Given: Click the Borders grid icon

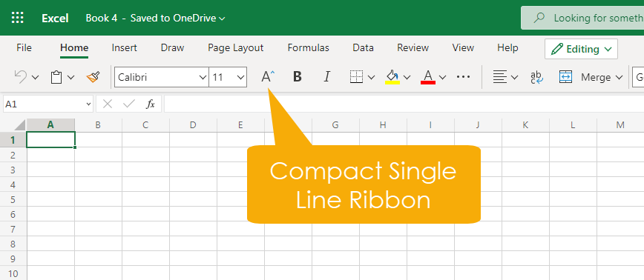Looking at the screenshot, I should (356, 76).
